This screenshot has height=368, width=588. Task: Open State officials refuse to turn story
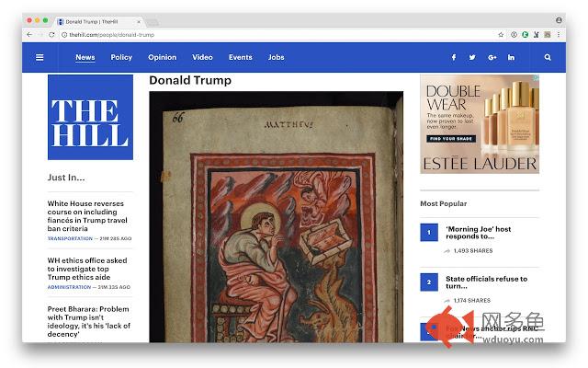coord(486,282)
